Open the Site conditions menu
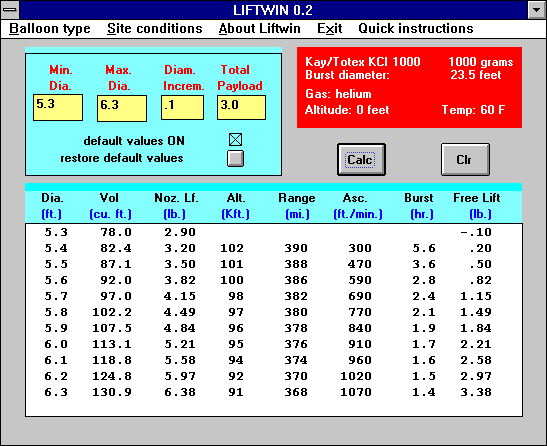Screen dimensions: 547x446 point(155,29)
